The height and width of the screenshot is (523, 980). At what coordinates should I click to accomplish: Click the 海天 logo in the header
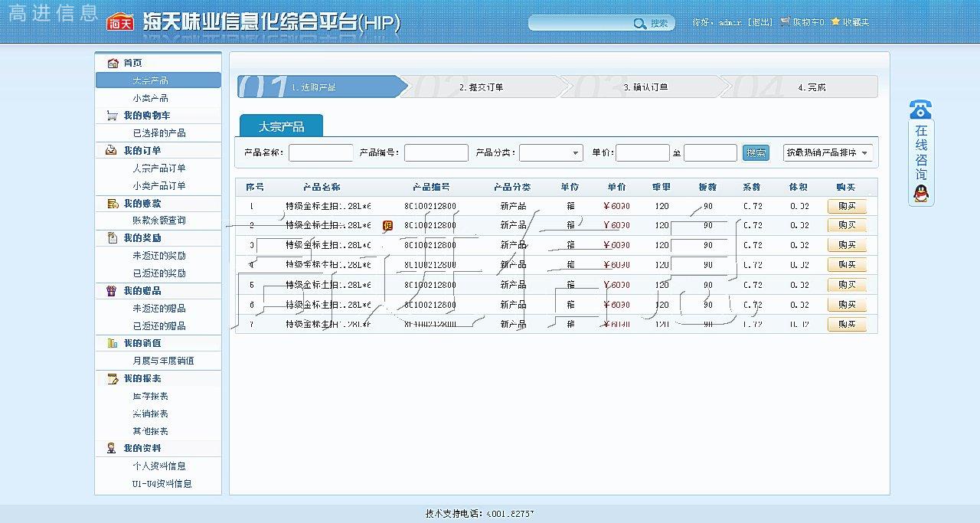(120, 22)
